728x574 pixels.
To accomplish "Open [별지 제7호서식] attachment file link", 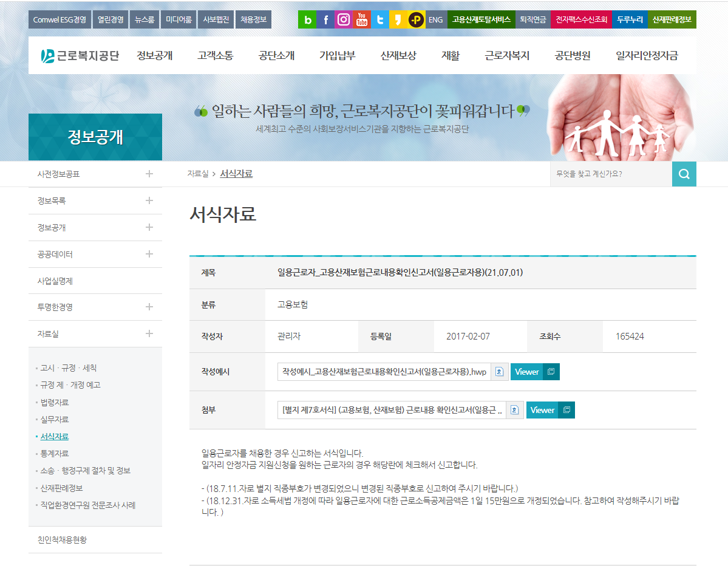I will 392,410.
